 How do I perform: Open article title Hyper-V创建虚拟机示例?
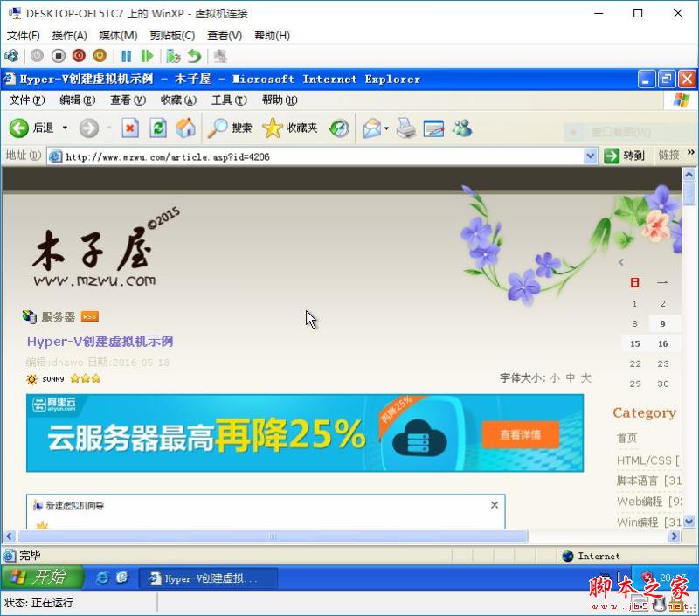tap(100, 342)
